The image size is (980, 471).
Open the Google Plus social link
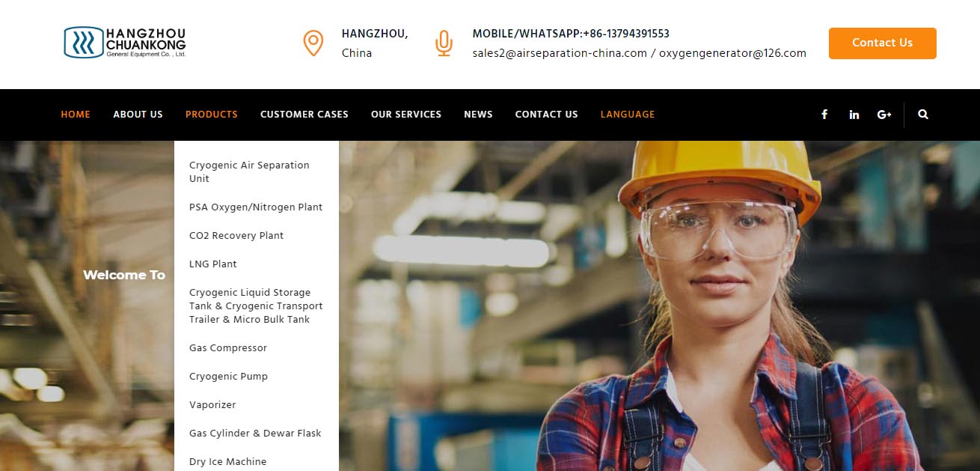point(884,115)
